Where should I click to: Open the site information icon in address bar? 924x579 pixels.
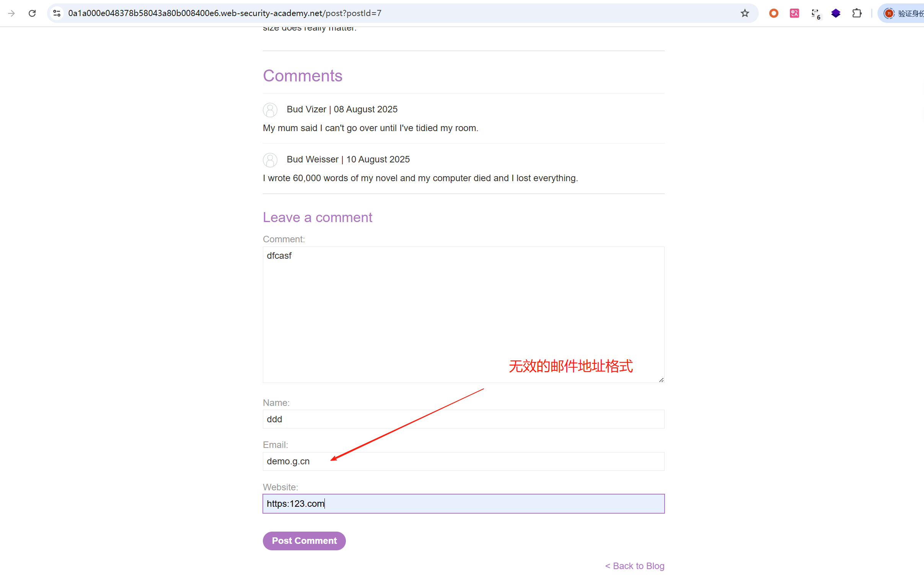tap(57, 13)
